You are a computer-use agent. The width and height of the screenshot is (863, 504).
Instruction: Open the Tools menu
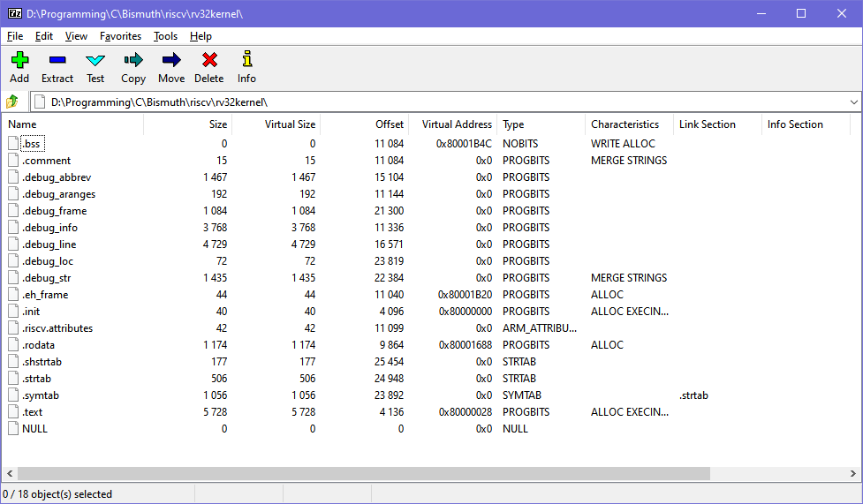click(x=165, y=36)
